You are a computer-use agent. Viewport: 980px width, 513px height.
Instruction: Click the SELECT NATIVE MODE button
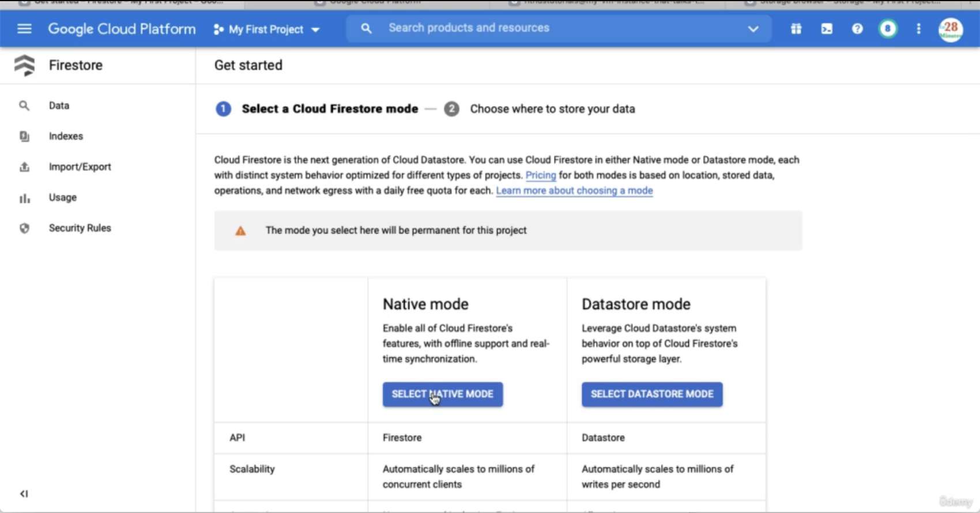tap(443, 394)
